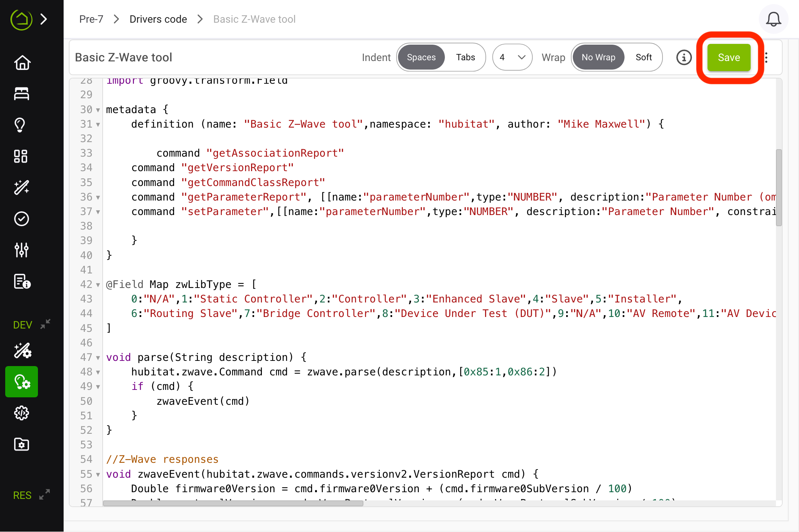Select Tabs indent mode
The image size is (799, 532).
pos(465,57)
